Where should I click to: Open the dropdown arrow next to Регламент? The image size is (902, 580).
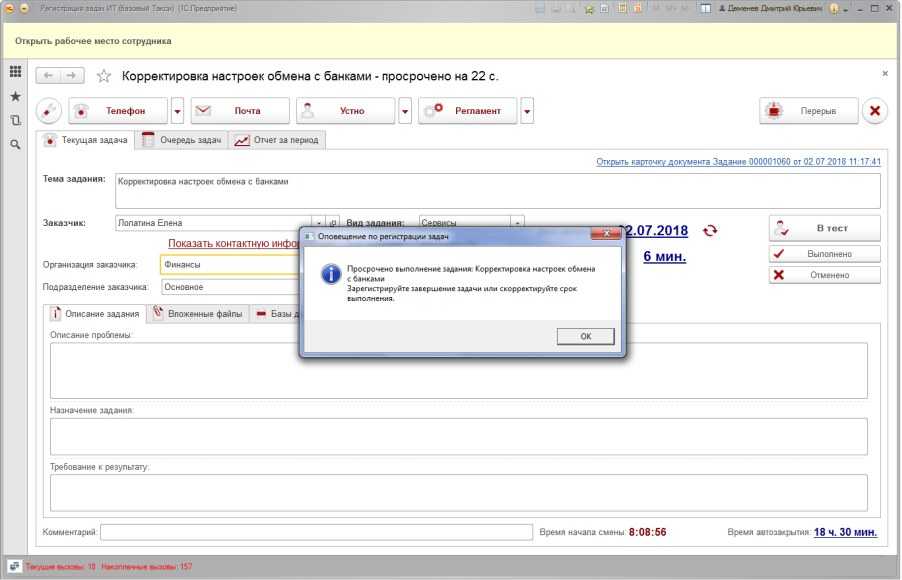527,111
